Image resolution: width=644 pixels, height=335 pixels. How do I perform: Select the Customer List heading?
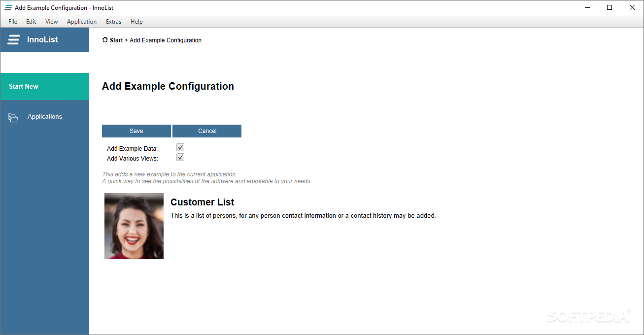pos(203,202)
